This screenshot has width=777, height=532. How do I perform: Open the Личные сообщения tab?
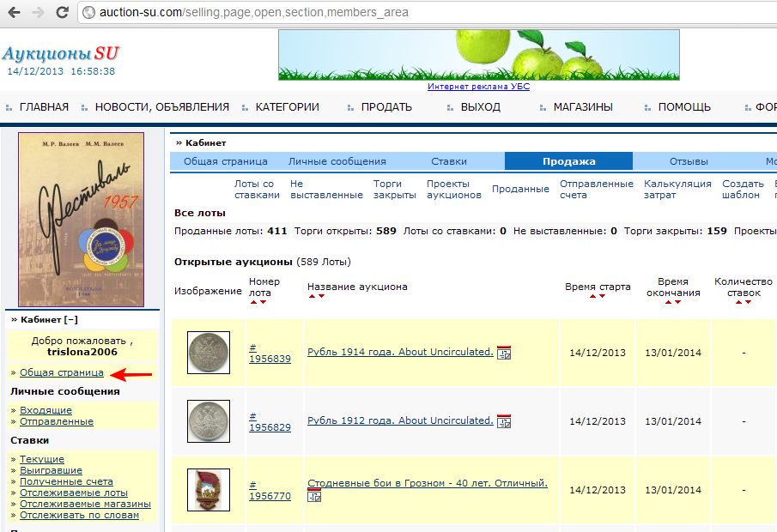337,161
